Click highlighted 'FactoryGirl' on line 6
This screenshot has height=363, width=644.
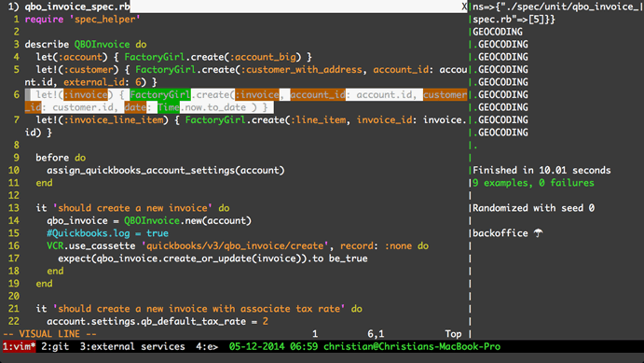[160, 95]
